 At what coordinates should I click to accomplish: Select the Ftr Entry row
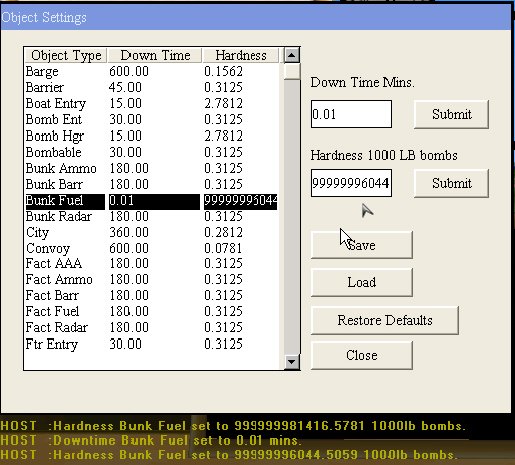152,344
